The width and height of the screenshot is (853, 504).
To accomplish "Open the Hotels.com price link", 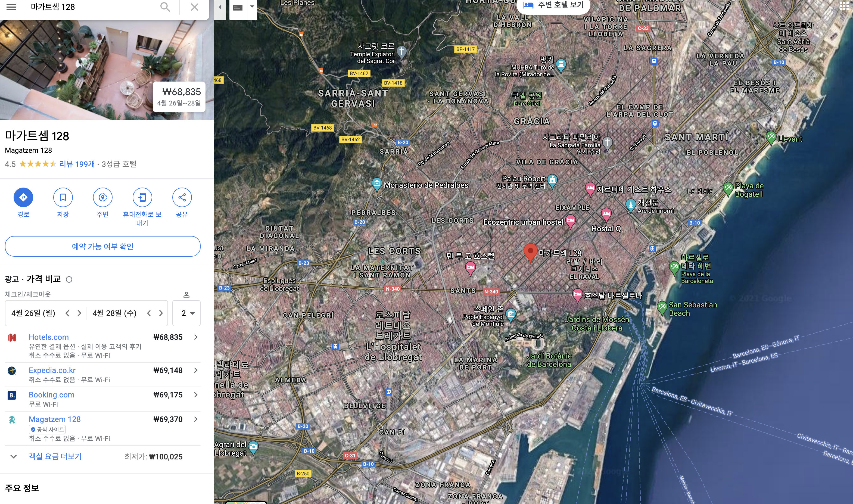I will tap(49, 337).
